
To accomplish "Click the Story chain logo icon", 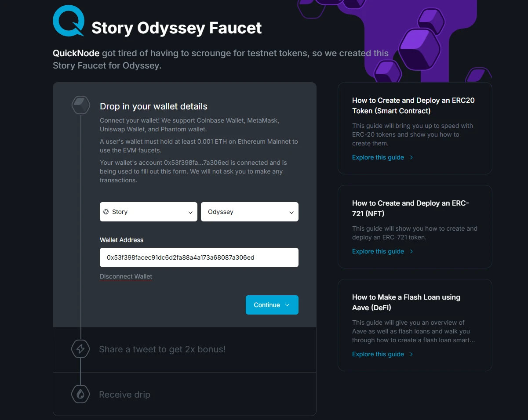I will click(x=106, y=212).
